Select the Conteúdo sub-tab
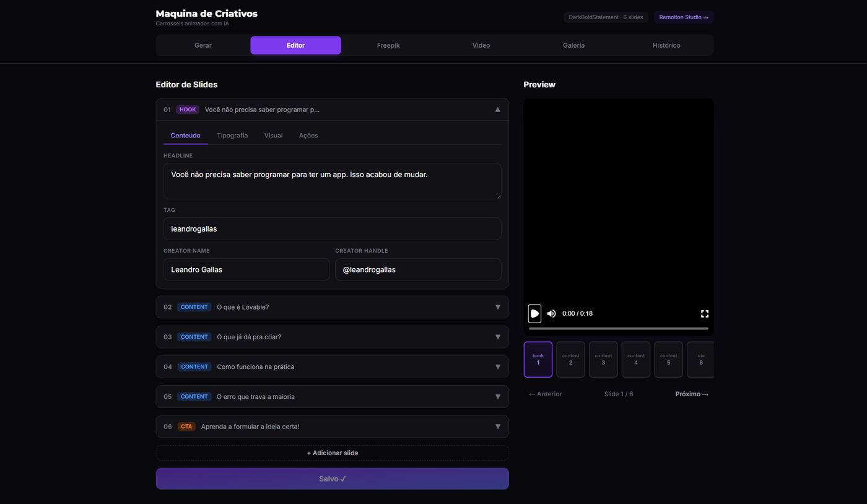The height and width of the screenshot is (504, 867). click(x=185, y=136)
